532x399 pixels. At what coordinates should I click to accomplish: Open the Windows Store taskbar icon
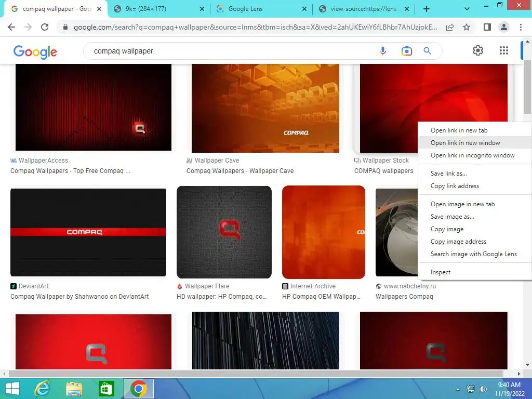tap(106, 389)
